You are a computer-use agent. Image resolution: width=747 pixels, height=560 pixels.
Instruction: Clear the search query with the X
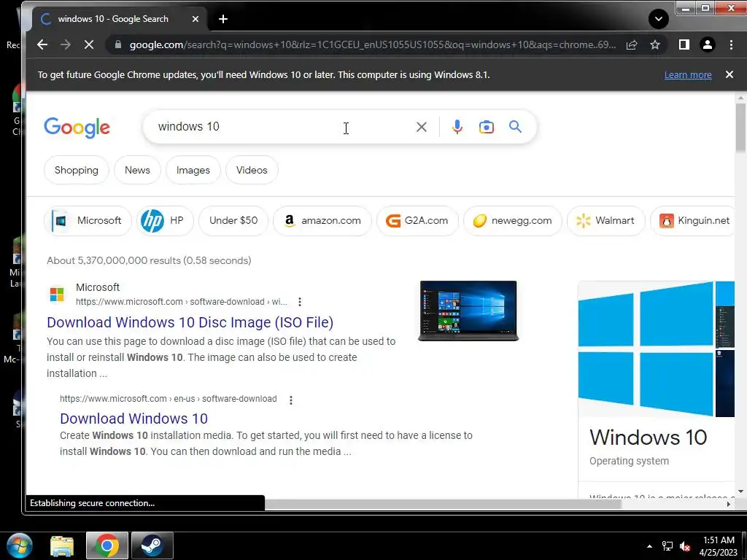(421, 127)
